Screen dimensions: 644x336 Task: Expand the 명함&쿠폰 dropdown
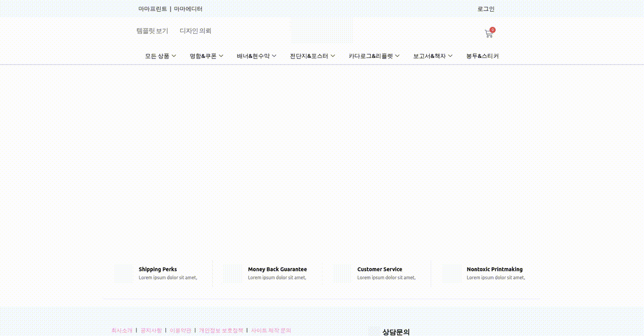[206, 56]
